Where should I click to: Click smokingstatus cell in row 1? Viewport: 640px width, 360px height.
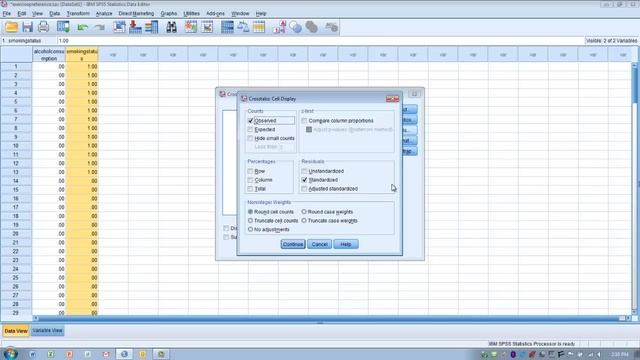coord(82,67)
